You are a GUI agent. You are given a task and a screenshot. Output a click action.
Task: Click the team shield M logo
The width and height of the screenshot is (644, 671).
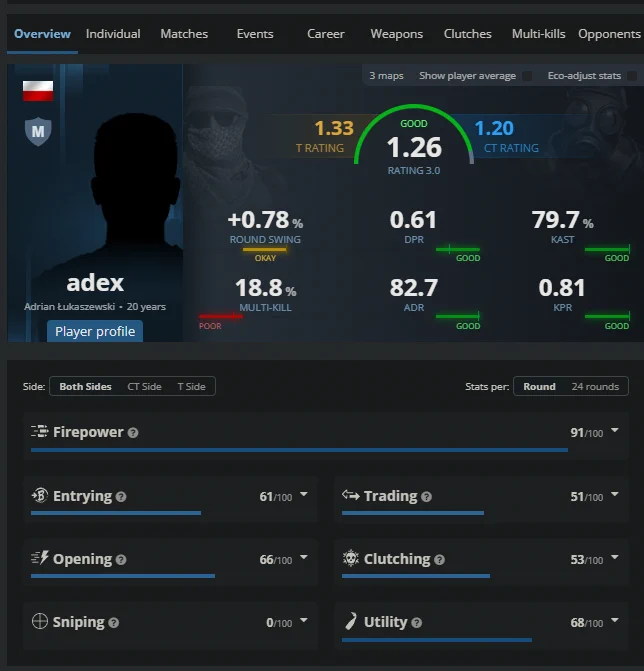tap(38, 131)
